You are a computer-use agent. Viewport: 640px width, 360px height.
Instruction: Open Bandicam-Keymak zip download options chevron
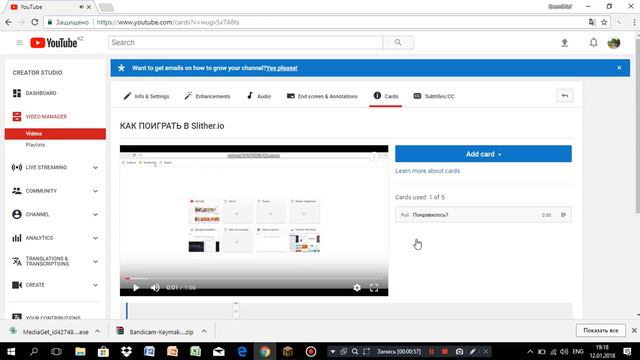(x=204, y=331)
